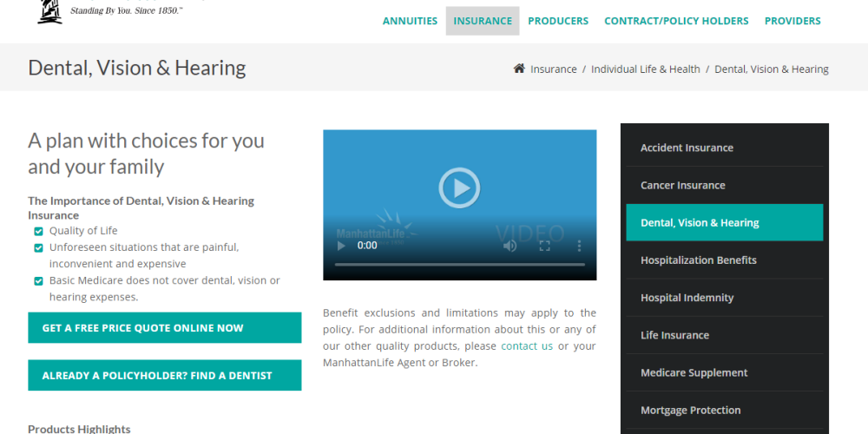Screen dimensions: 868x434
Task: Click check icon beside Basic Medicare item
Action: (38, 281)
